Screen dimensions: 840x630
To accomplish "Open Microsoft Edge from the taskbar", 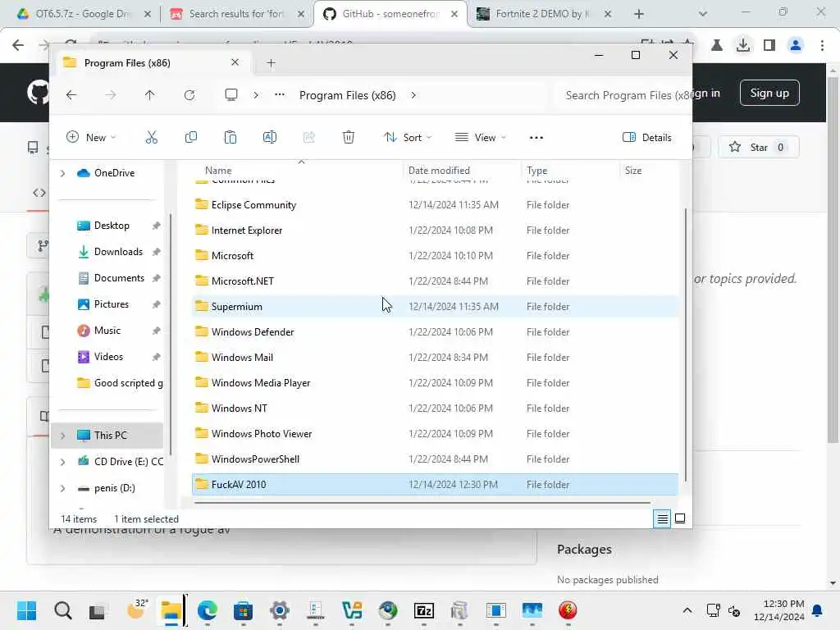I will (x=208, y=610).
